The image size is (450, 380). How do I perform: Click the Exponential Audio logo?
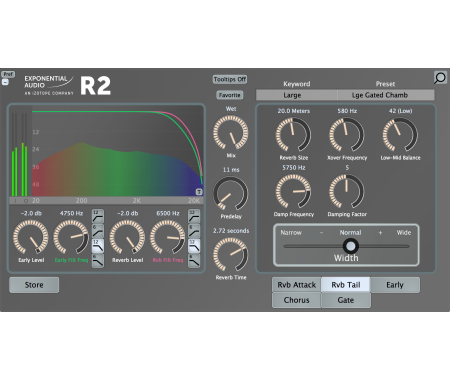(49, 85)
